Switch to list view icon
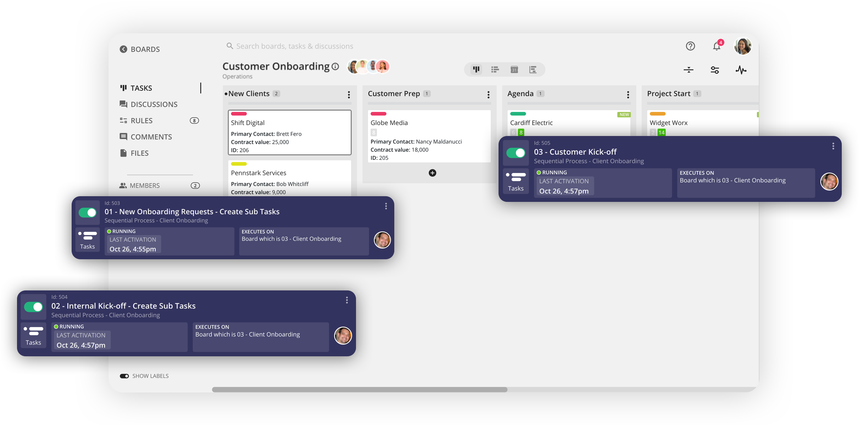 [495, 69]
